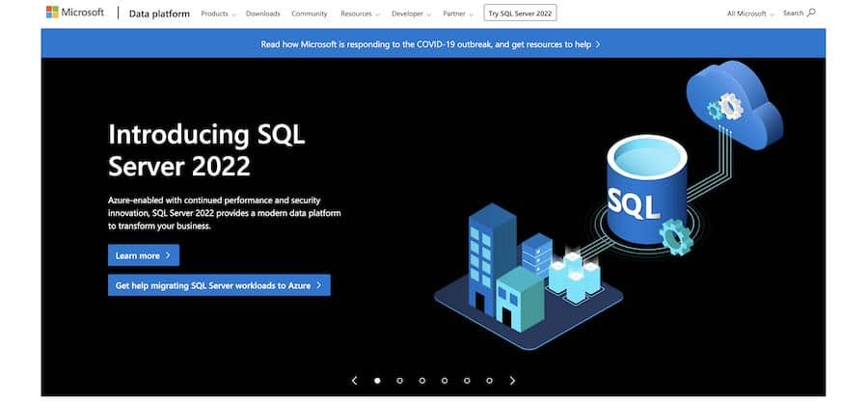The image size is (868, 402).
Task: Select the third carousel dot
Action: (422, 381)
